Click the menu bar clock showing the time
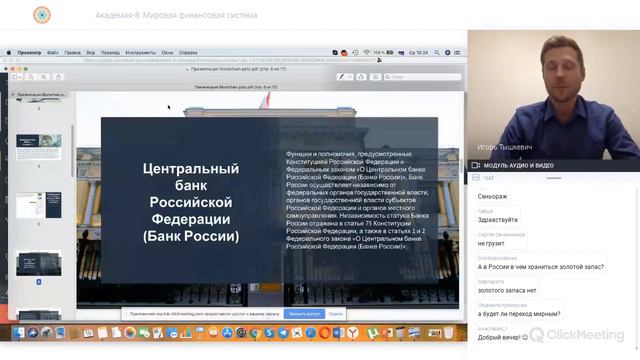Screen dimensions: 640x360 coord(418,53)
